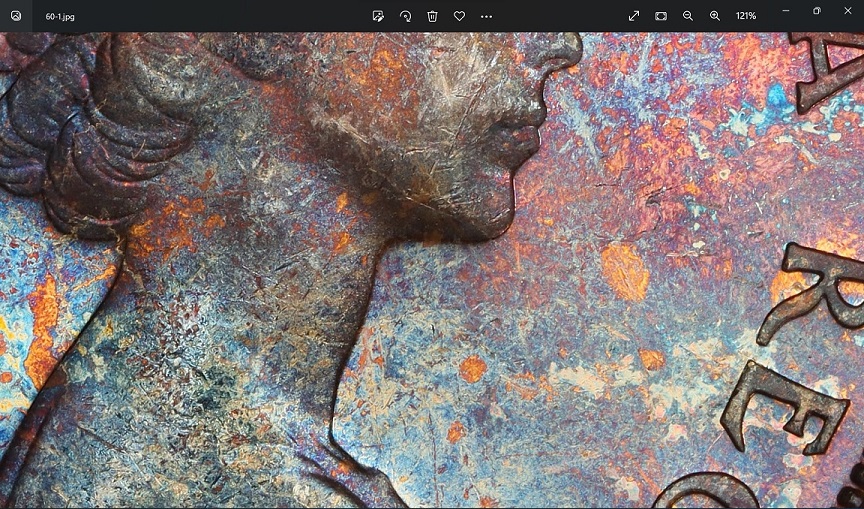Viewport: 864px width, 509px height.
Task: Restore down the Photos window
Action: tap(817, 10)
